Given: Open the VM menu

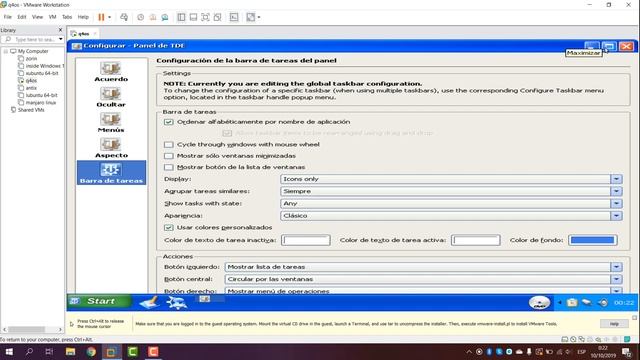Looking at the screenshot, I should (x=52, y=17).
